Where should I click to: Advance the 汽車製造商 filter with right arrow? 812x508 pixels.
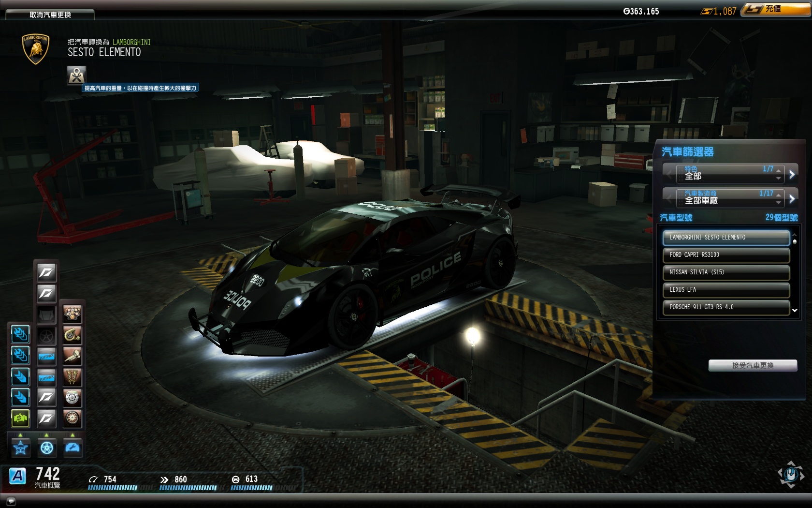[792, 198]
